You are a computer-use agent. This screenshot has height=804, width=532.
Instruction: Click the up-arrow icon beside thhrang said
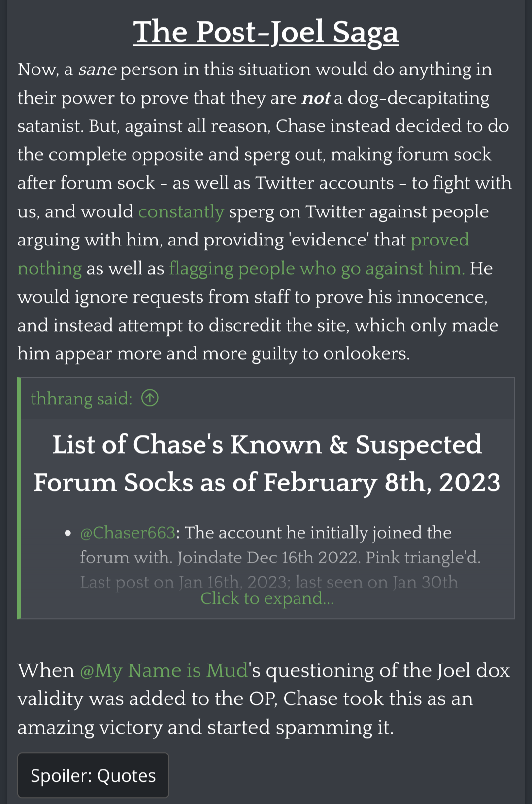pos(150,398)
